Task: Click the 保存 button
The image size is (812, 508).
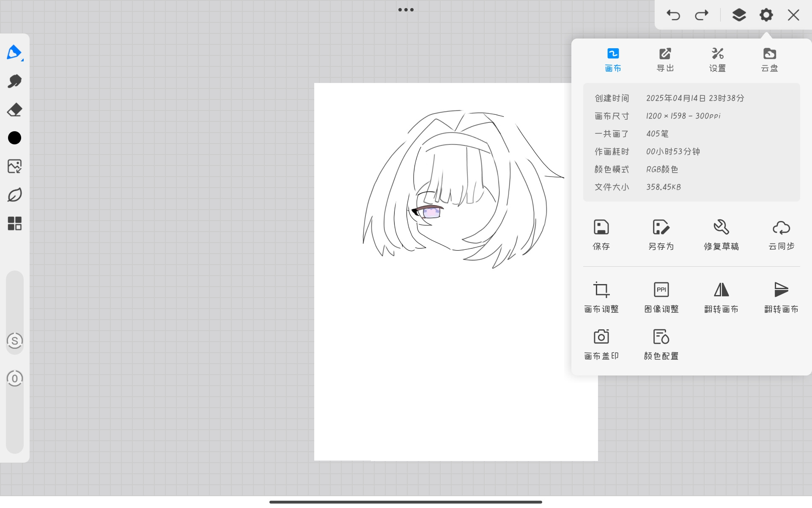Action: tap(601, 235)
